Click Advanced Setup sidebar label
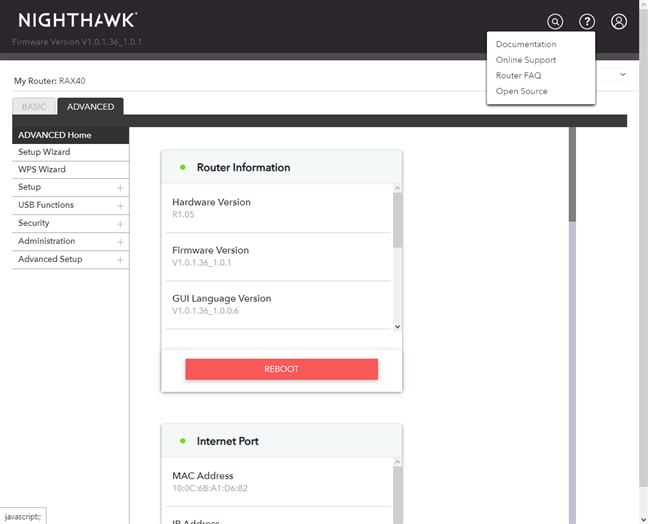Image resolution: width=648 pixels, height=524 pixels. click(50, 259)
